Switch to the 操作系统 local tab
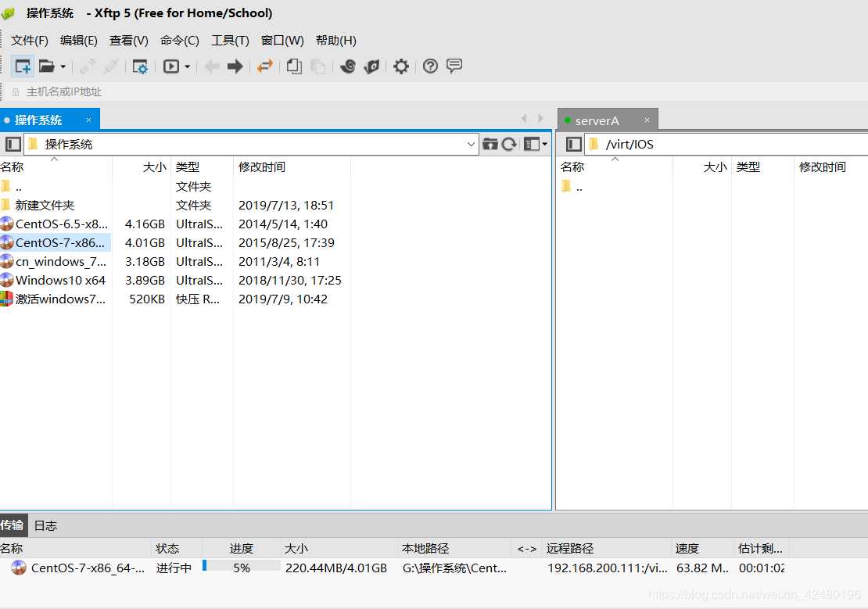The image size is (868, 609). (x=39, y=120)
